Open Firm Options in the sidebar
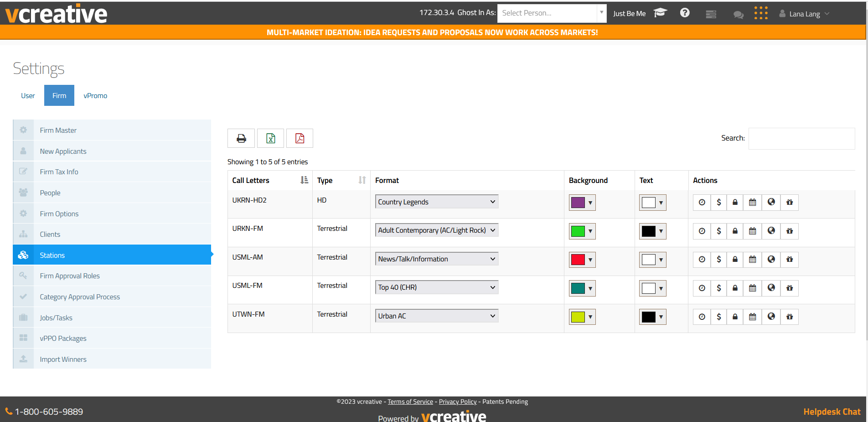 59,214
